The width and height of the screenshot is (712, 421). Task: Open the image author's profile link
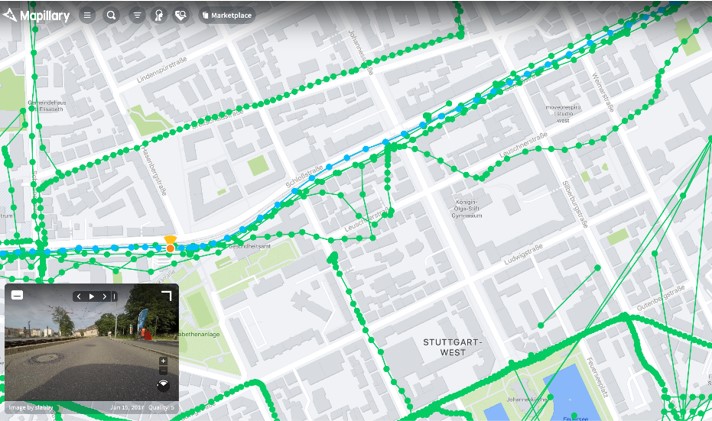tap(45, 407)
